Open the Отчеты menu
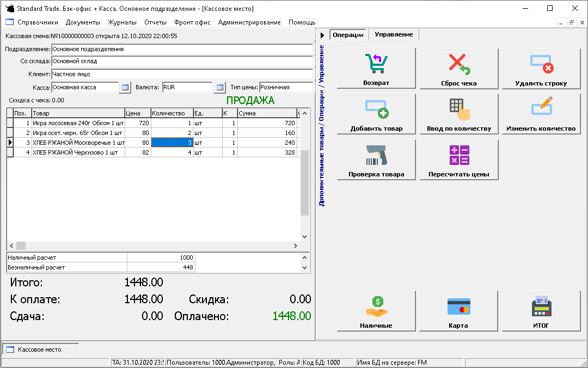Viewport: 588px width, 368px height. click(x=155, y=22)
